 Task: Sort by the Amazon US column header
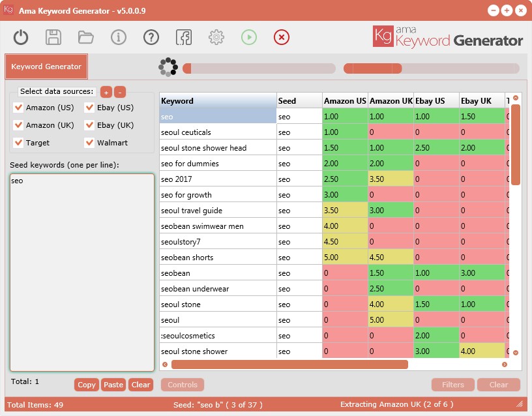click(345, 101)
